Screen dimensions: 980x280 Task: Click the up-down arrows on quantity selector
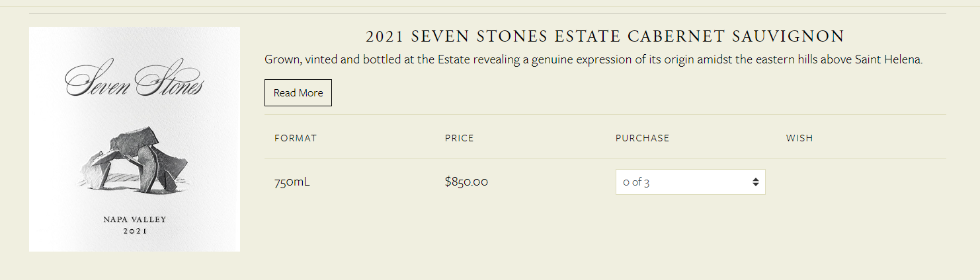click(755, 182)
